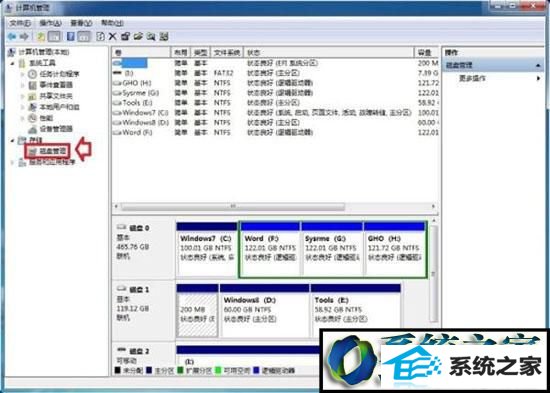
Task: Select GHO (H:) partition block
Action: [394, 249]
